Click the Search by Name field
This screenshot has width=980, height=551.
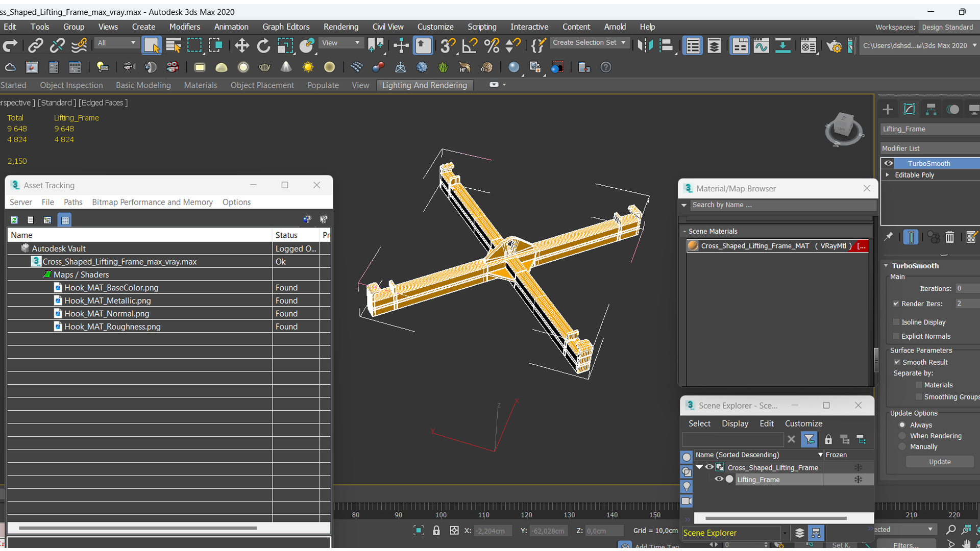[783, 205]
